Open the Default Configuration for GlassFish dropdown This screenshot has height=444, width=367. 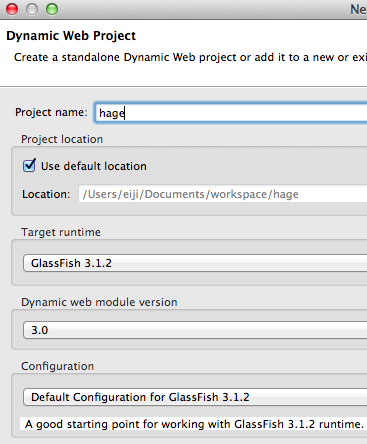pyautogui.click(x=195, y=397)
